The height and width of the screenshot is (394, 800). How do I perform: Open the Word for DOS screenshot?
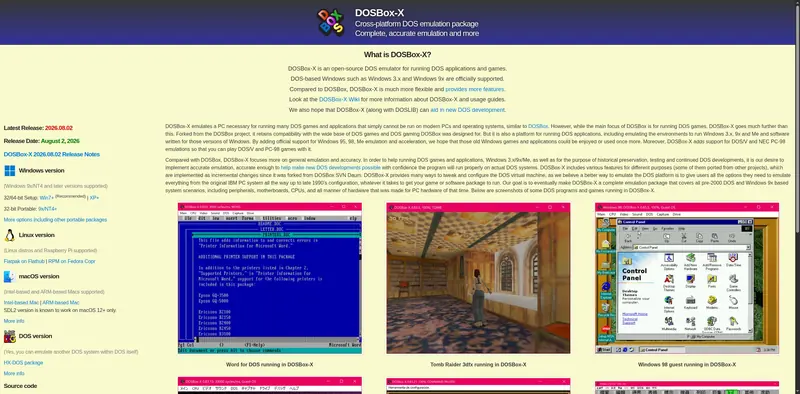[269, 278]
